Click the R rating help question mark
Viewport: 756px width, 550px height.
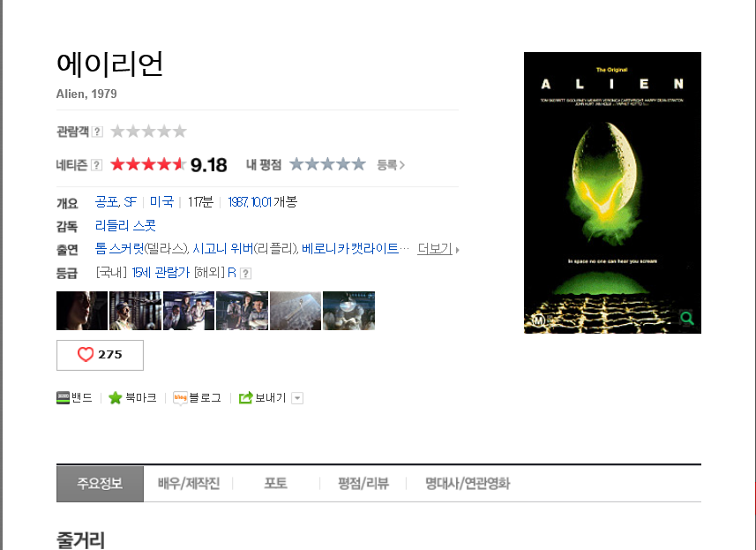pos(245,274)
